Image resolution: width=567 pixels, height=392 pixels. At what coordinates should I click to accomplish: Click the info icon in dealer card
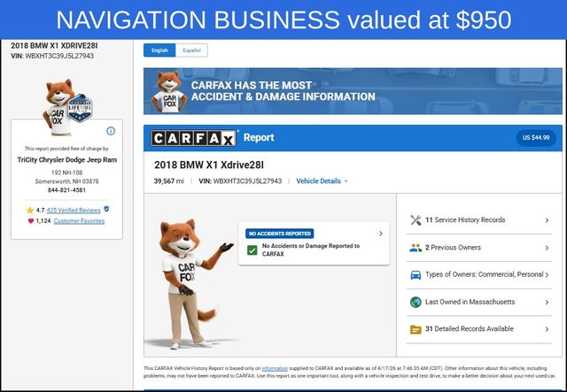pyautogui.click(x=111, y=131)
